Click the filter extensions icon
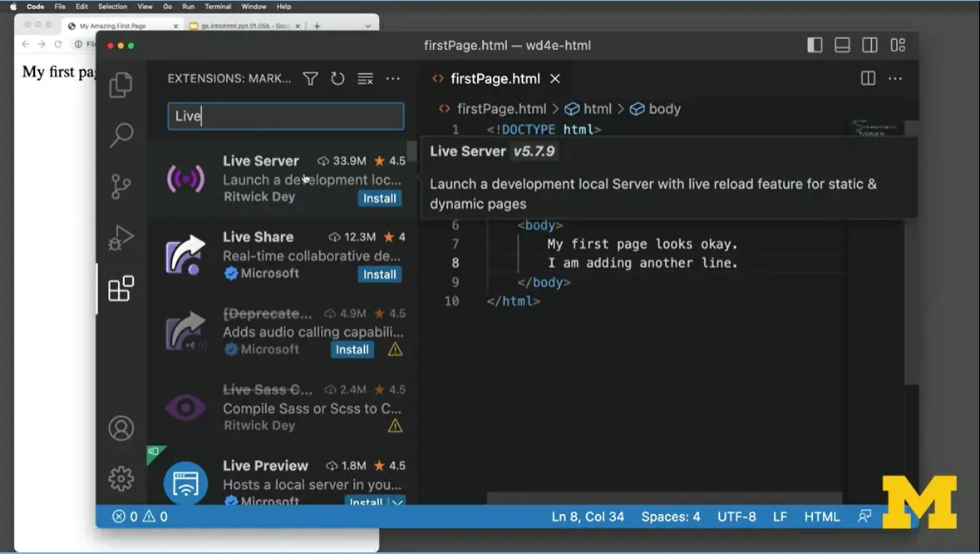 click(310, 78)
